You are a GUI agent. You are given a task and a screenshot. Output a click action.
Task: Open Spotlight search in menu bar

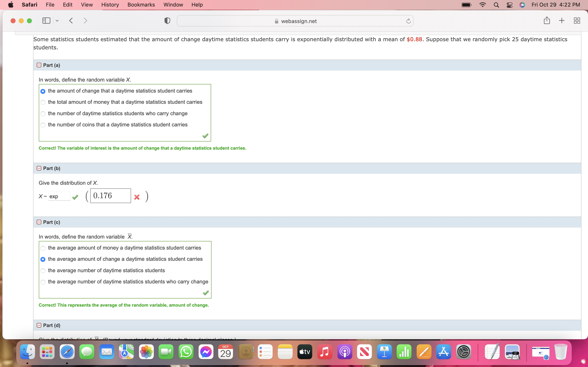(496, 5)
